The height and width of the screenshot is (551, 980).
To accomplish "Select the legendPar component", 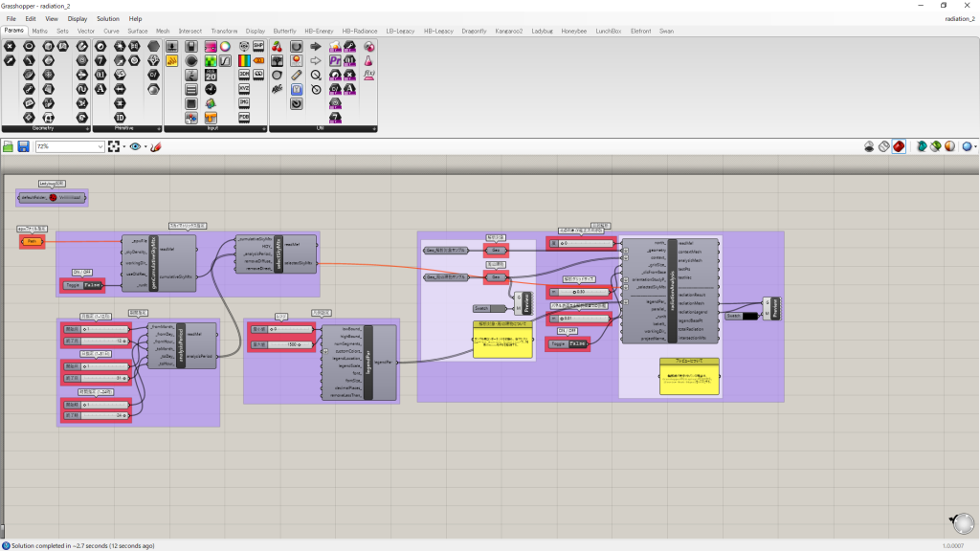I will tap(359, 363).
